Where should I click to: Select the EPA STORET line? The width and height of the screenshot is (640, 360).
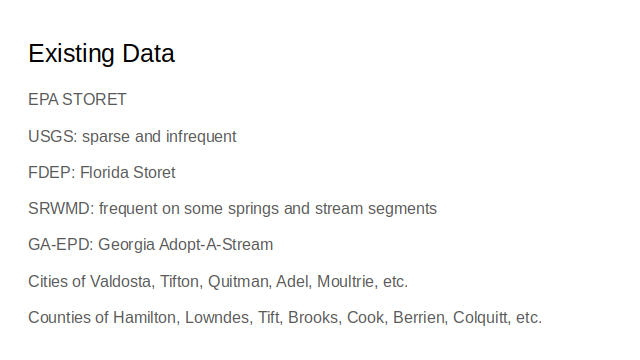click(x=78, y=100)
